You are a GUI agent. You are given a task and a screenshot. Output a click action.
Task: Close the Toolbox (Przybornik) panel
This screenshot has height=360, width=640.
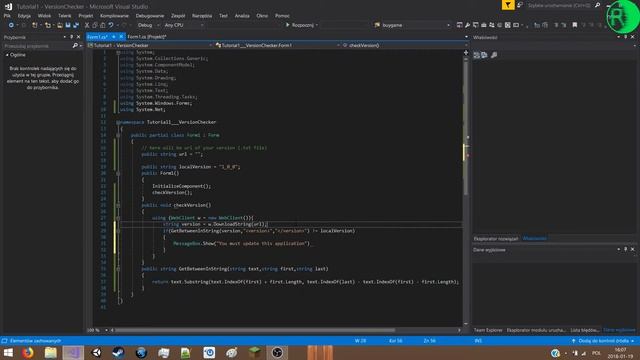pos(78,37)
